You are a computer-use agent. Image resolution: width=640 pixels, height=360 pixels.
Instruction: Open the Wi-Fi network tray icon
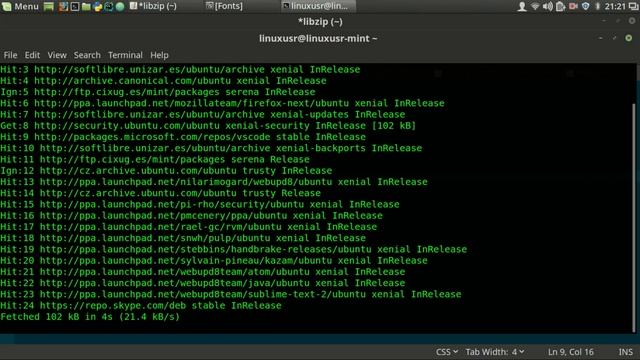[x=535, y=6]
